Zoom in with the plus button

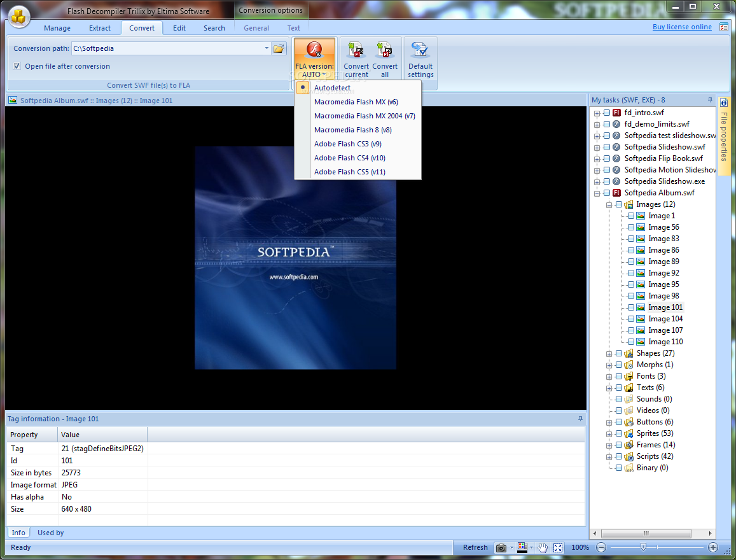tap(713, 547)
